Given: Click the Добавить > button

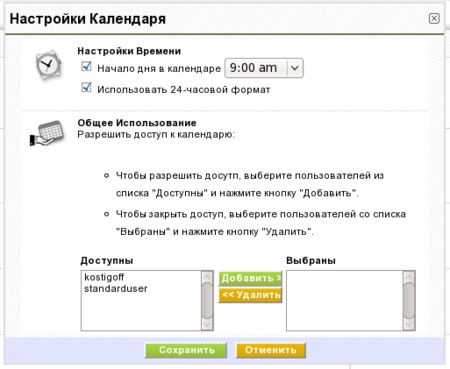Looking at the screenshot, I should [x=250, y=278].
